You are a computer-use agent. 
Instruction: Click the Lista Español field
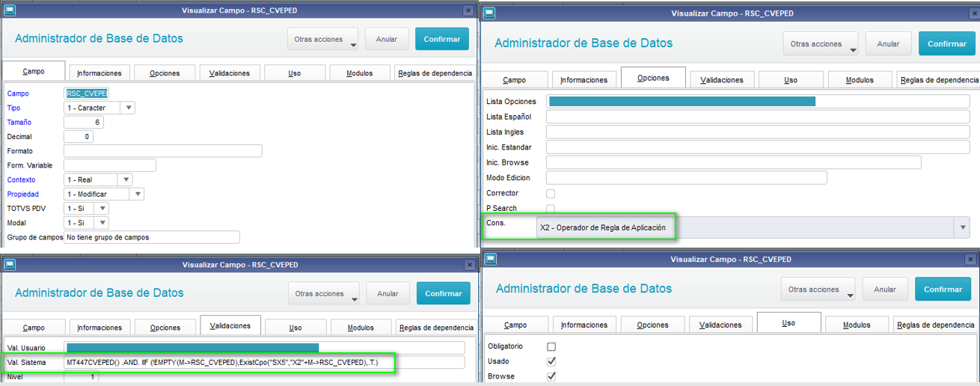[x=758, y=117]
